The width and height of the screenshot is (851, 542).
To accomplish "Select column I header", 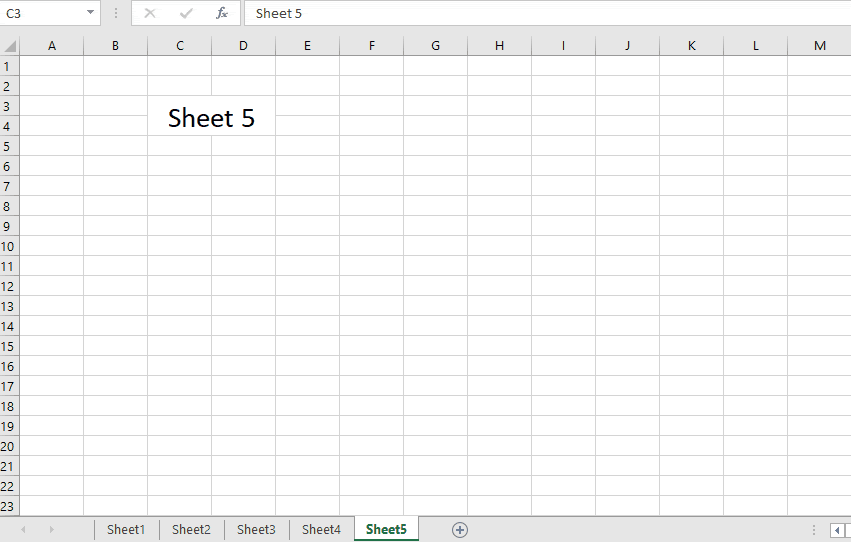I will 563,46.
